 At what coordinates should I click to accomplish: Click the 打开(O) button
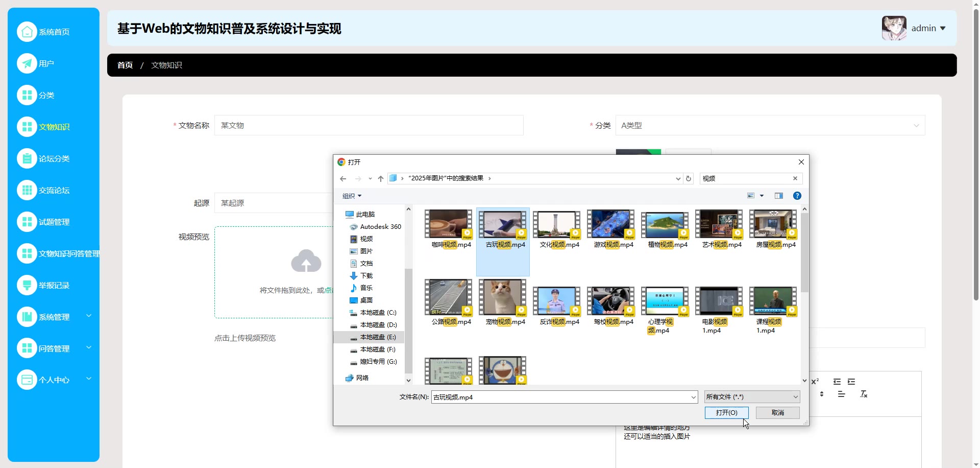(726, 413)
